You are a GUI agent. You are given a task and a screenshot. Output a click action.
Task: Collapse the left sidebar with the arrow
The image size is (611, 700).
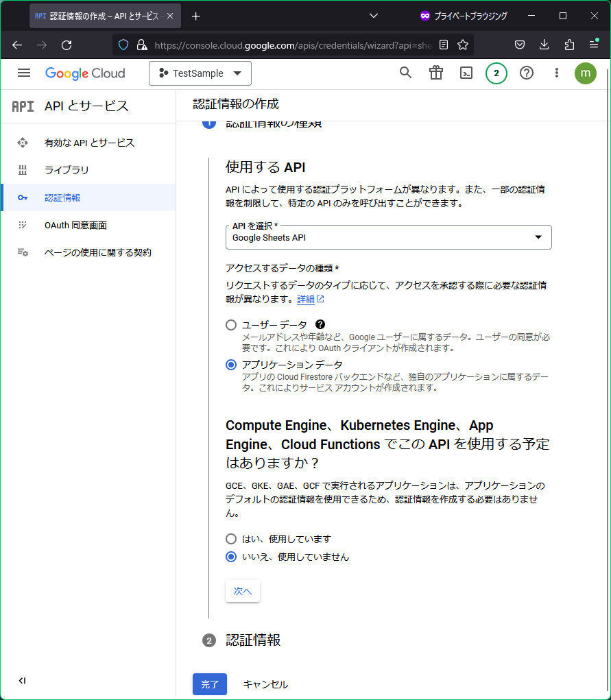coord(23,681)
